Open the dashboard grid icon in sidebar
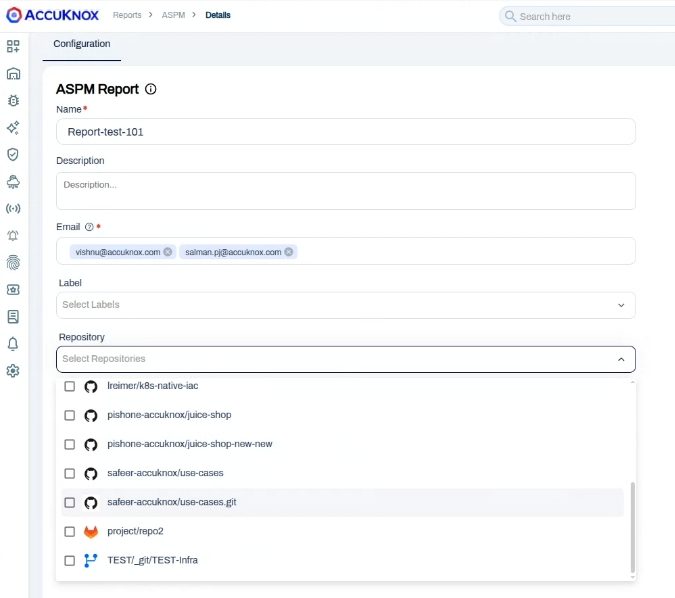The height and width of the screenshot is (598, 675). pyautogui.click(x=13, y=46)
